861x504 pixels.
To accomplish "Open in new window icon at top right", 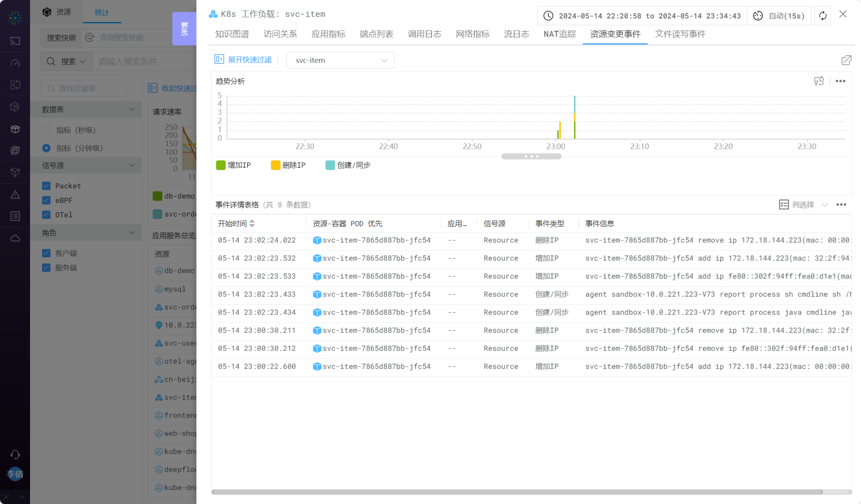I will 846,60.
